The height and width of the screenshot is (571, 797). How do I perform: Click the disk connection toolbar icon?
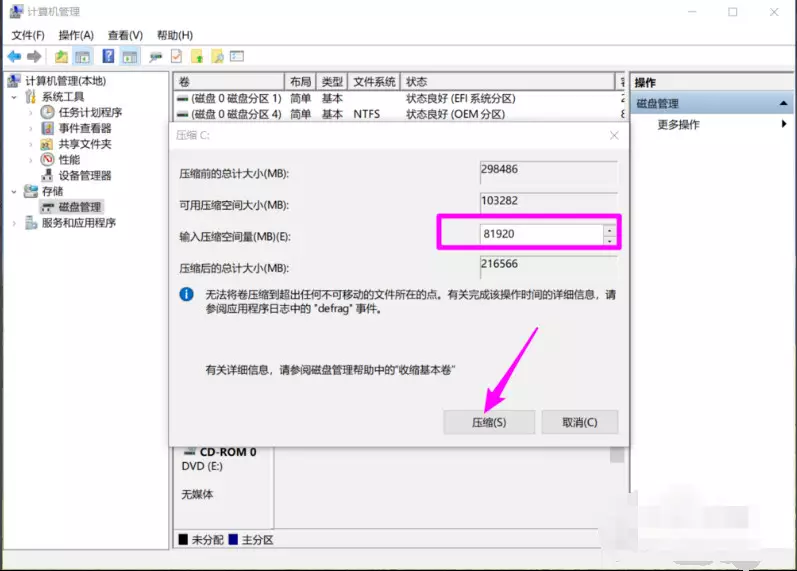coord(155,57)
